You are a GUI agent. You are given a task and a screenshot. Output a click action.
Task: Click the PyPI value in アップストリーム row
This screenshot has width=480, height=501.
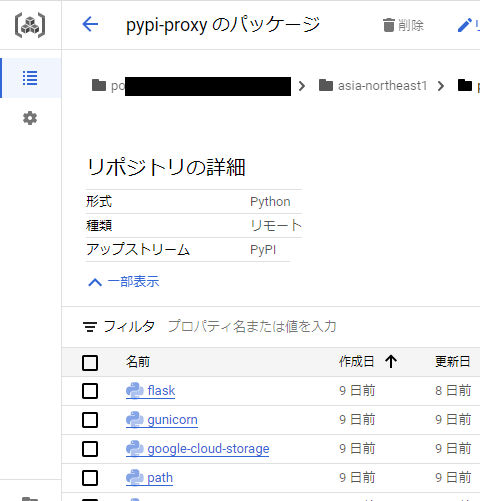tap(263, 250)
